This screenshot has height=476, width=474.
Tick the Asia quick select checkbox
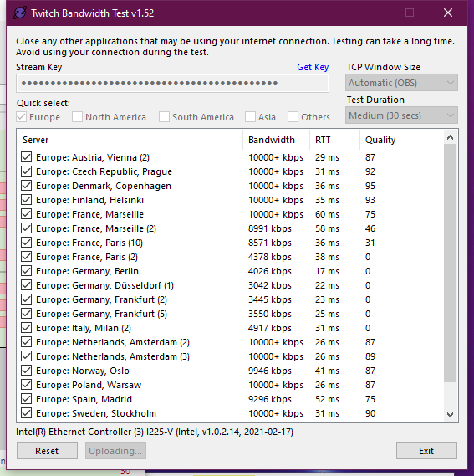(250, 117)
